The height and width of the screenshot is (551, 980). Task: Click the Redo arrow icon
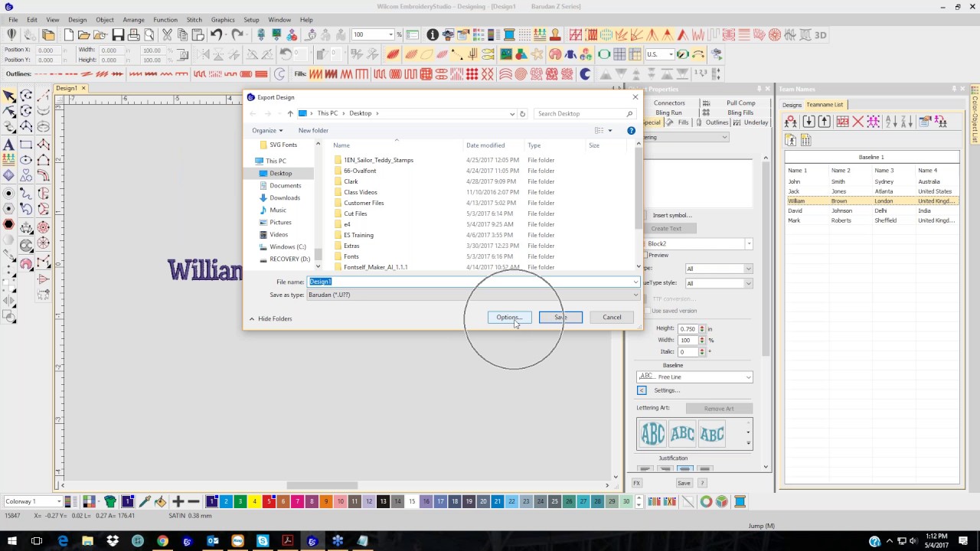(238, 34)
